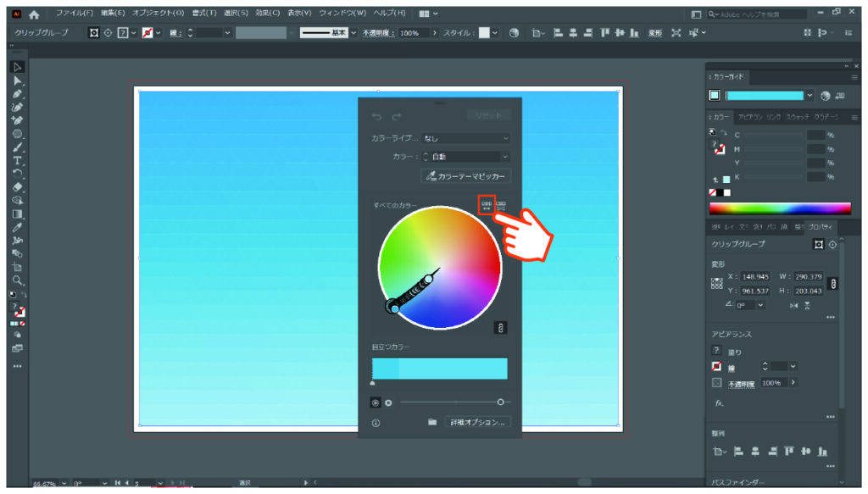Click Undo arrow in recolor dialog

(x=377, y=117)
